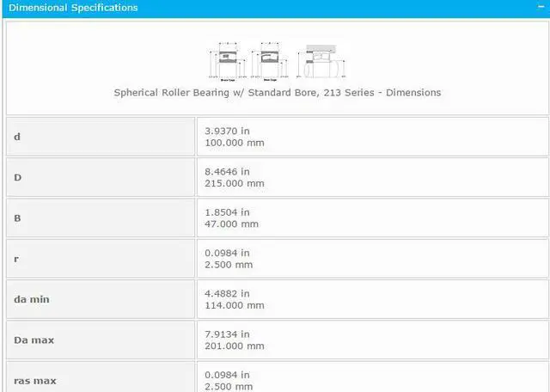Select 0.0984 in in the r row
The width and height of the screenshot is (550, 392).
(x=227, y=253)
